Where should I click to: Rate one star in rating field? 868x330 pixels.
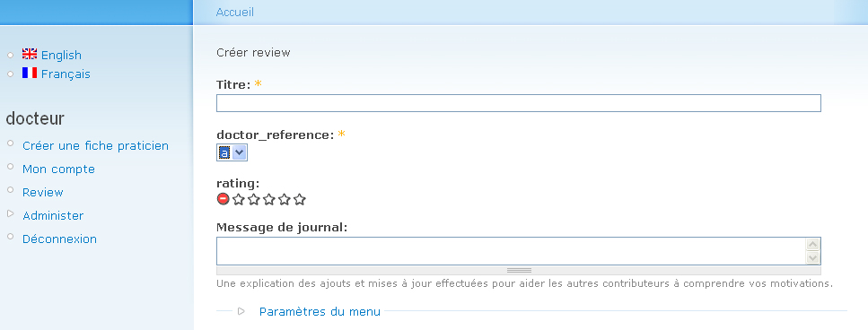click(x=239, y=199)
